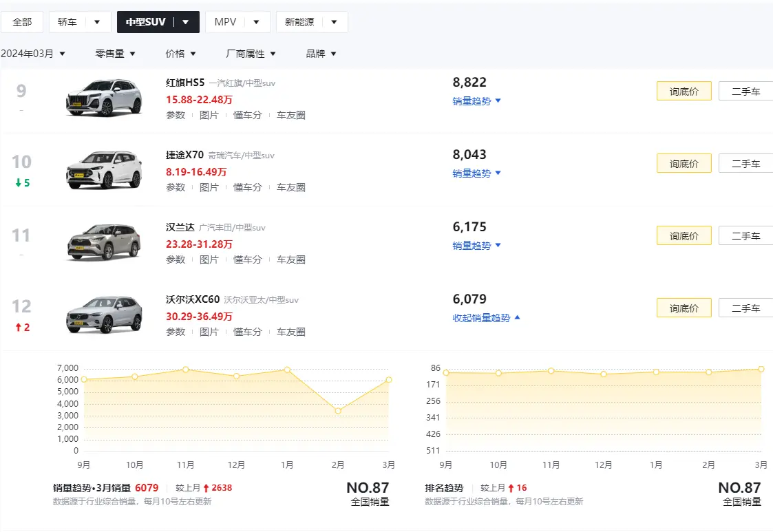The width and height of the screenshot is (773, 532).
Task: Open the 2024年03月 month filter
Action: 33,54
